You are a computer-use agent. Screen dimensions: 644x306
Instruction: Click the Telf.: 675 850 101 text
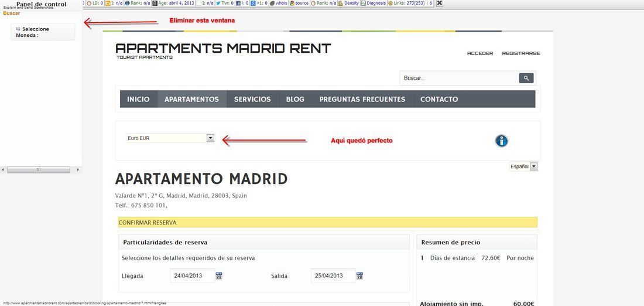pos(141,205)
